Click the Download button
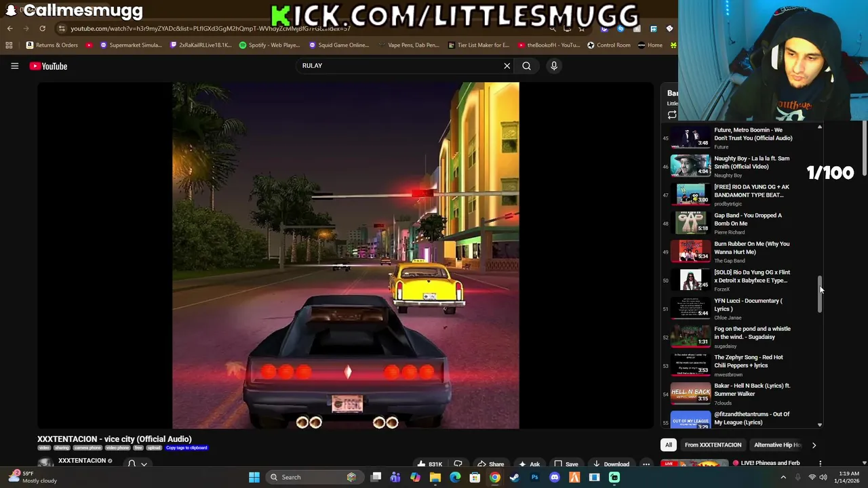Image resolution: width=868 pixels, height=488 pixels. tap(610, 464)
